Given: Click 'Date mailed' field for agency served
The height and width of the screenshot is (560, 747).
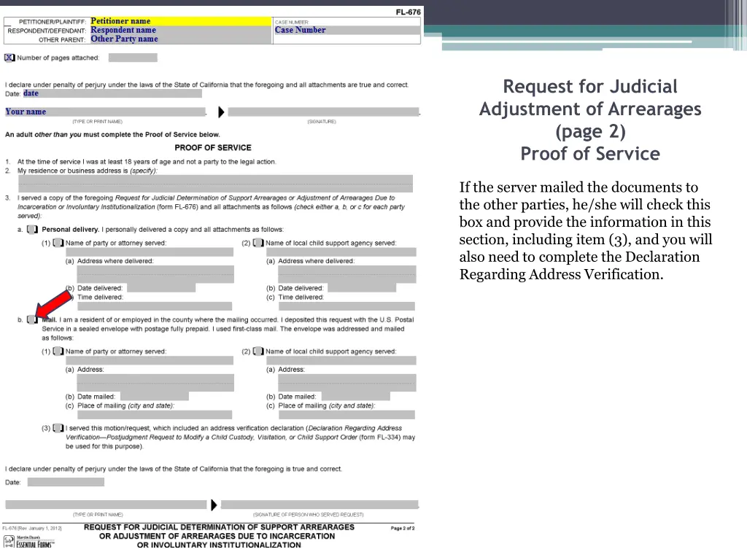Looking at the screenshot, I should tap(355, 396).
